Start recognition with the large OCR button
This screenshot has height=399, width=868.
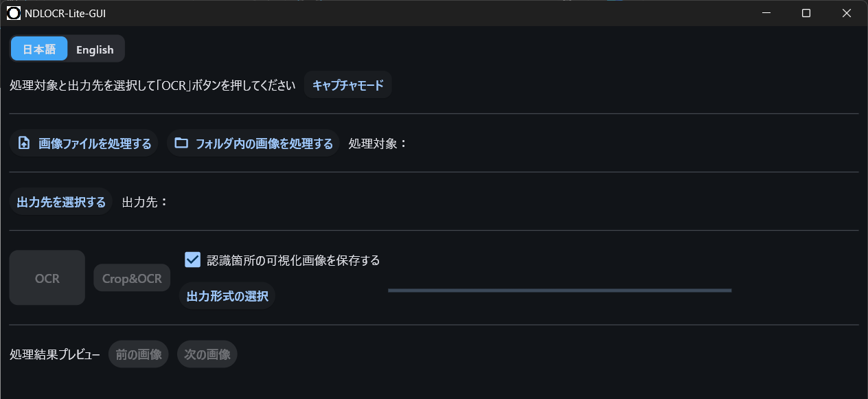47,278
